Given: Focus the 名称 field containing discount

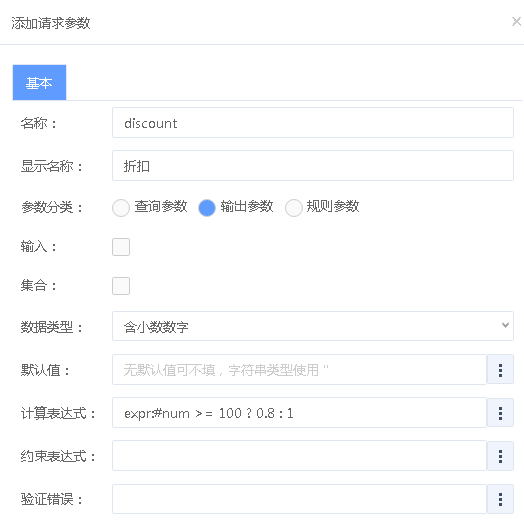Looking at the screenshot, I should 313,123.
